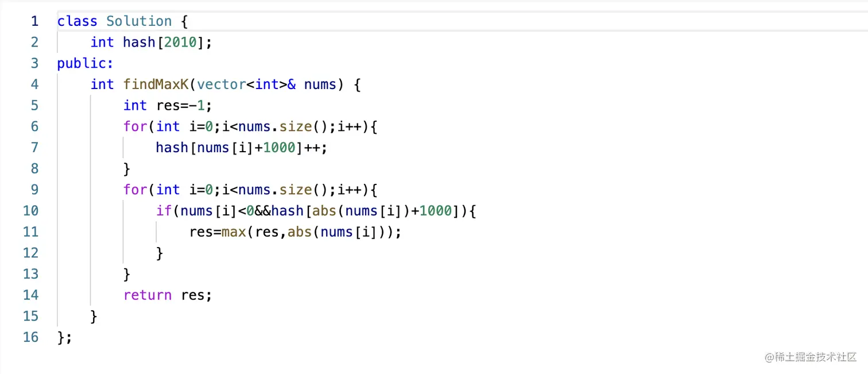Click the closing '};' on line 16
This screenshot has height=374, width=868.
click(x=65, y=338)
